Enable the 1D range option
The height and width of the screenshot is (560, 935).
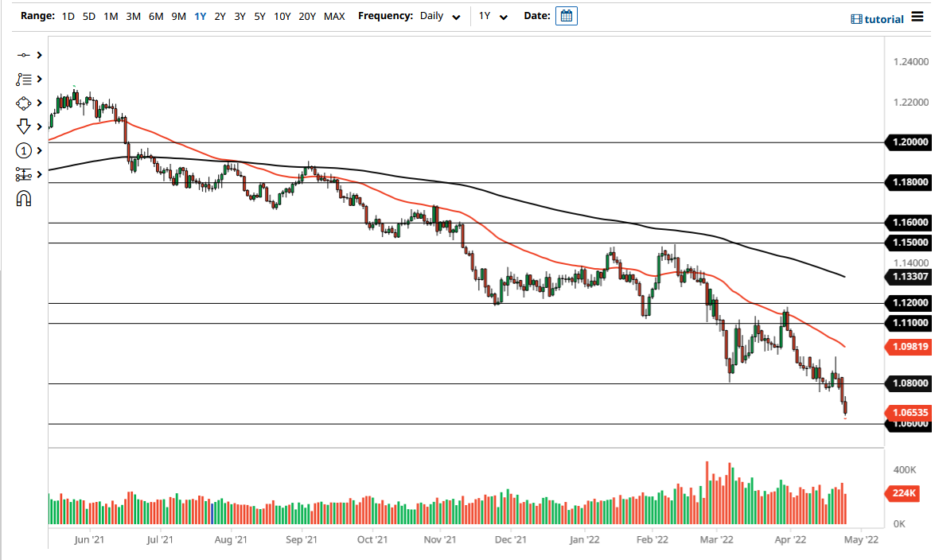(x=68, y=15)
